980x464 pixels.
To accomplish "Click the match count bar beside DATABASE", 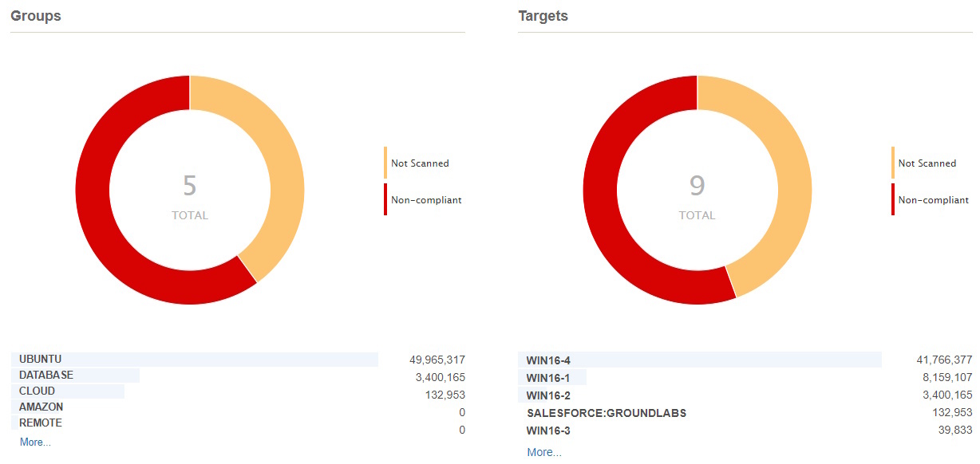I will (x=76, y=375).
